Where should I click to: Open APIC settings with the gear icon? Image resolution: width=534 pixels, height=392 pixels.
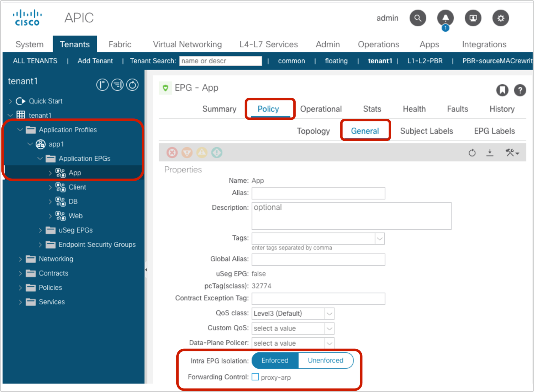500,18
